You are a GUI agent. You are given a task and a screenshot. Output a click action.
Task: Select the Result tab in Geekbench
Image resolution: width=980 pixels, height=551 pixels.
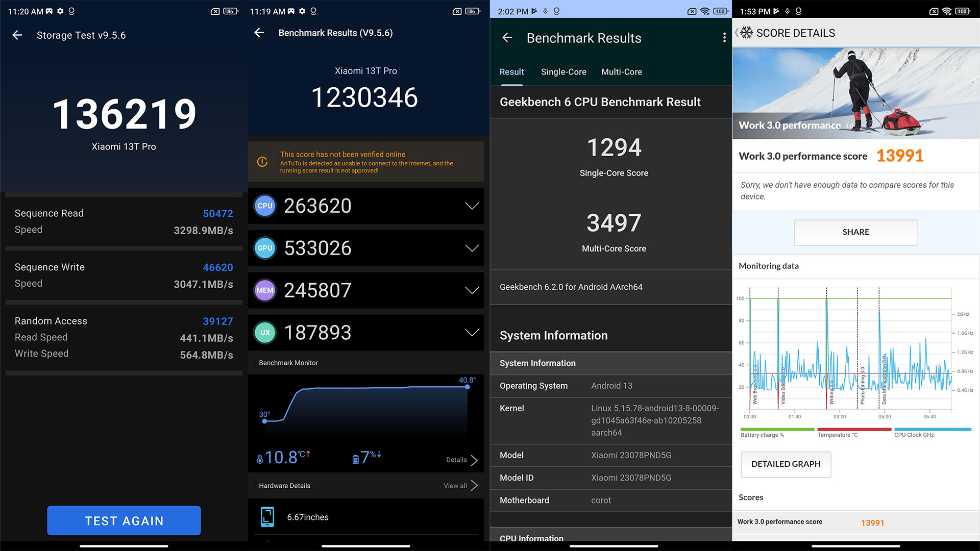pyautogui.click(x=511, y=72)
